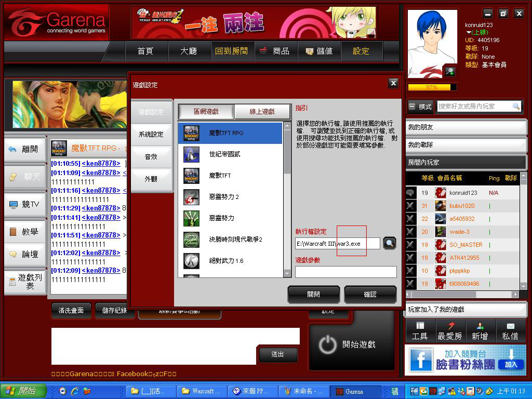Click the chat message input box
Viewport: 532px width, 399px height.
point(154,345)
